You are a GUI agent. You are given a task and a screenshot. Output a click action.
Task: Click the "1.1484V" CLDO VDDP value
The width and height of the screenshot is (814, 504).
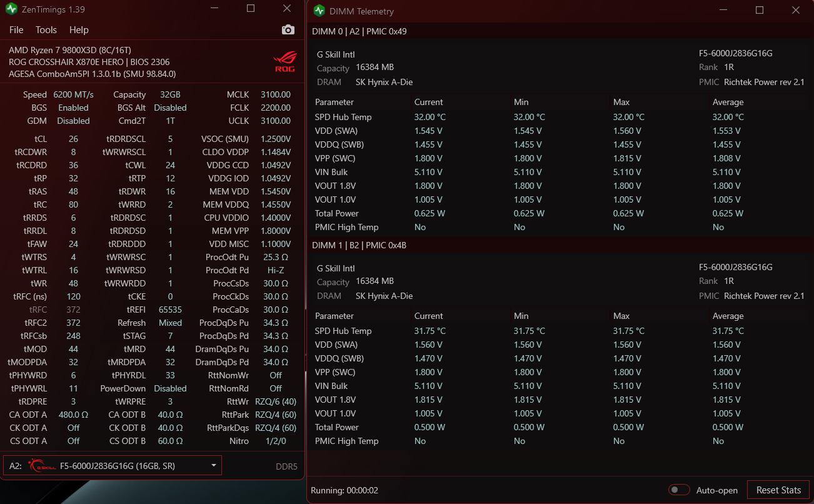point(276,152)
